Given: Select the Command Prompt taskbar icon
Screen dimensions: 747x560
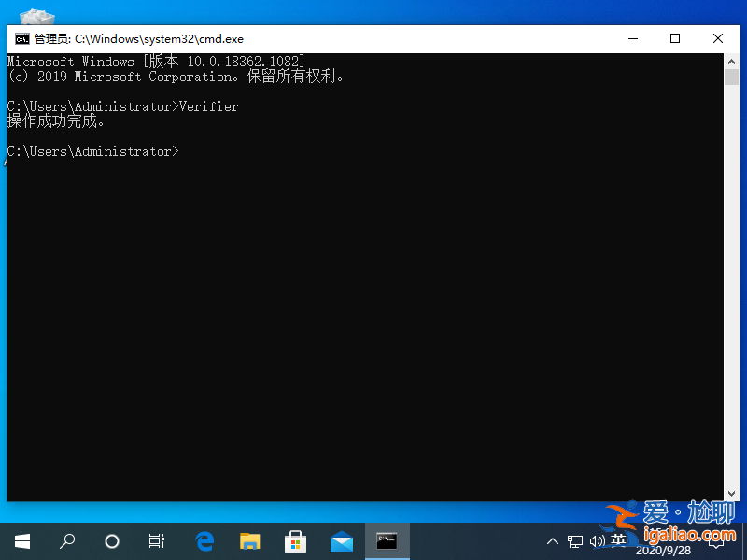Looking at the screenshot, I should point(387,540).
